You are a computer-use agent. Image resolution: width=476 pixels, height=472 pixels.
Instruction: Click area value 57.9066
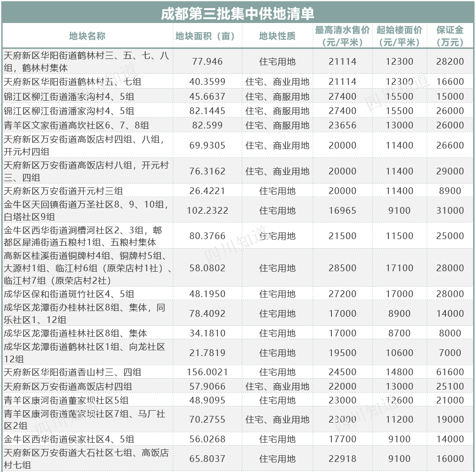[207, 386]
